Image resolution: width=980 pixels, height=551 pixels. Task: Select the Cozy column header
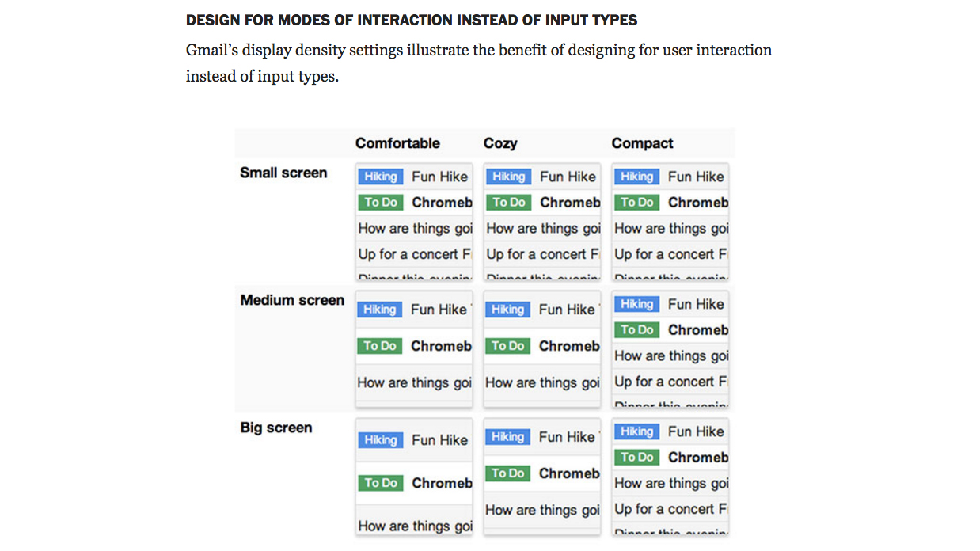click(499, 143)
